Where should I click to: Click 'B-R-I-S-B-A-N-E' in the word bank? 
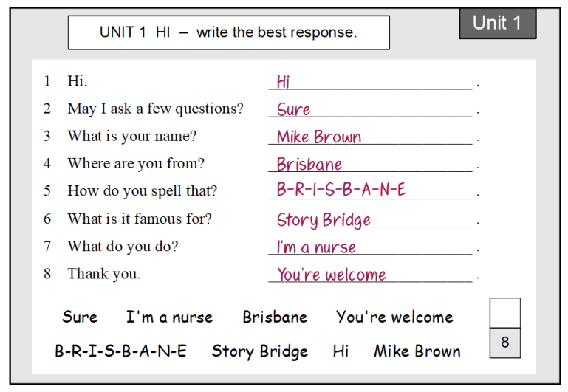(120, 351)
